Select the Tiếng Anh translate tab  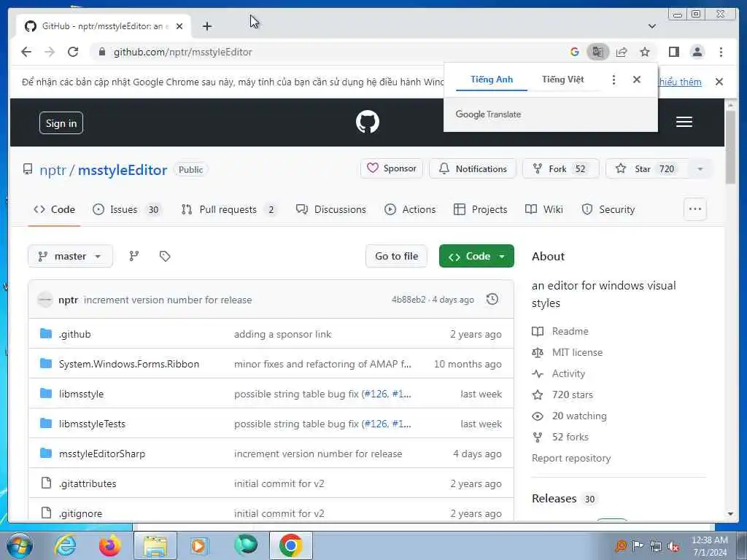click(492, 79)
